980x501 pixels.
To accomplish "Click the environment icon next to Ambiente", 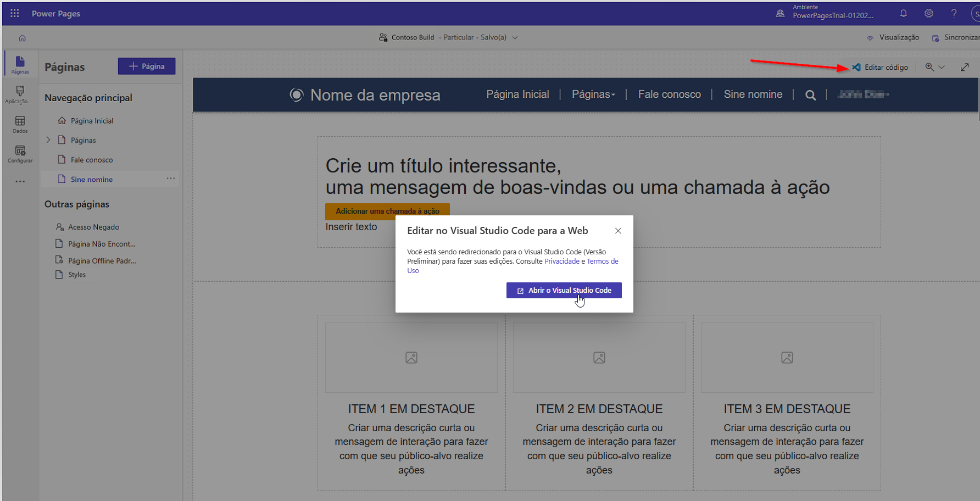I will pos(780,13).
